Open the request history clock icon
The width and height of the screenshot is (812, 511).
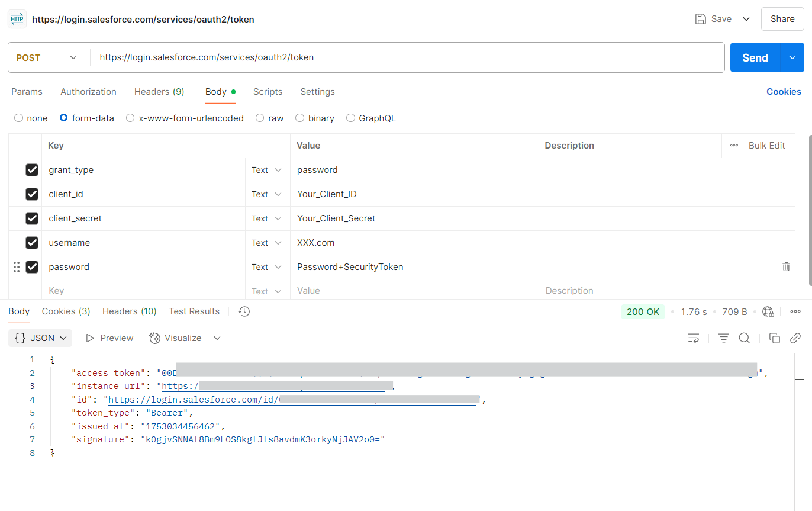(x=243, y=311)
